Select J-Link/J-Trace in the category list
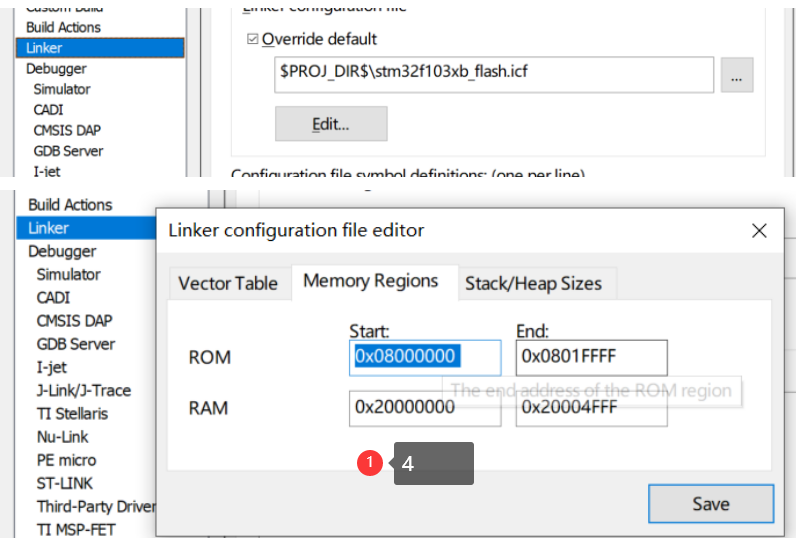Screen dimensions: 796x541 point(84,390)
